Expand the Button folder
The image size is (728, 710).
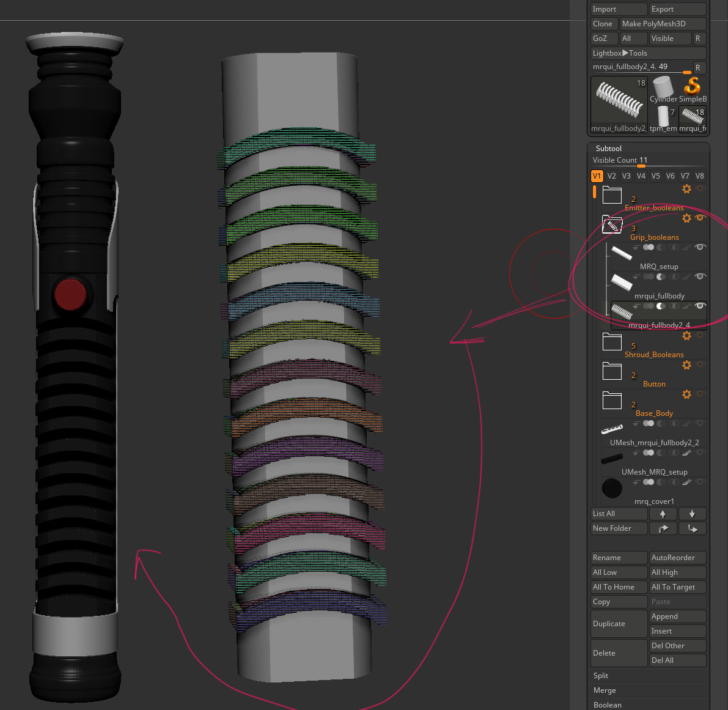click(612, 371)
